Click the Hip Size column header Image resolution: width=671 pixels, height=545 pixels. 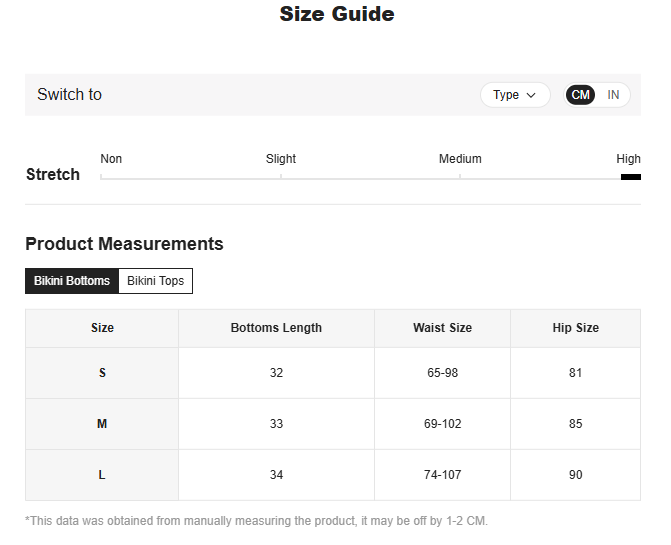(575, 328)
